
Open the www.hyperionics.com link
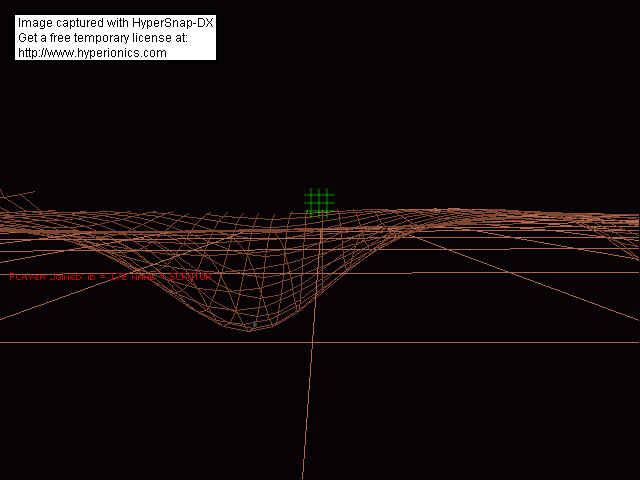point(92,52)
